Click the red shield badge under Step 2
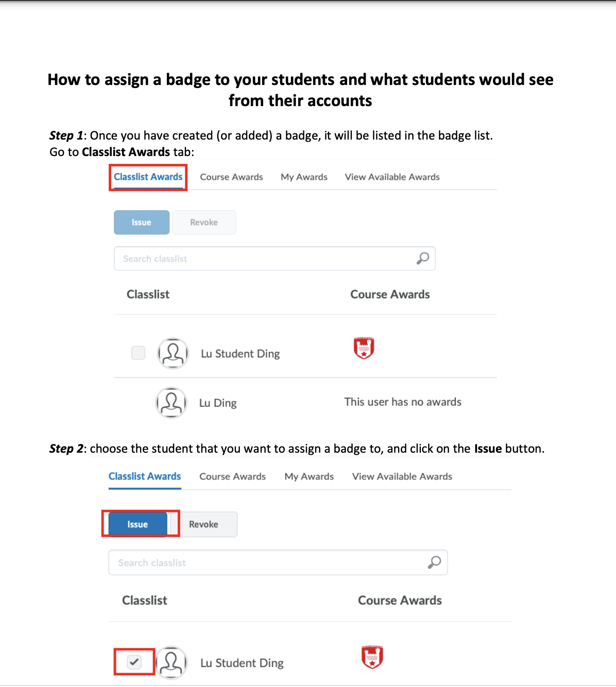 pyautogui.click(x=372, y=657)
